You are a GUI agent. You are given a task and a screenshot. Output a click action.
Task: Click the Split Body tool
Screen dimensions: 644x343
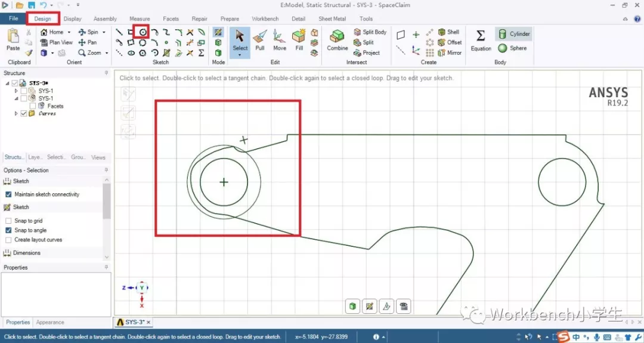(370, 32)
